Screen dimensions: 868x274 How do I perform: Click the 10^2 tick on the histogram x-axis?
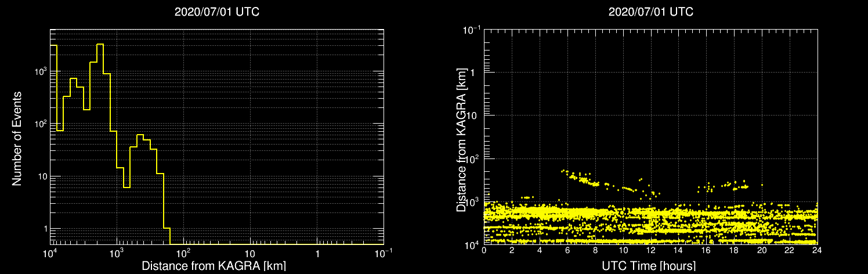184,253
